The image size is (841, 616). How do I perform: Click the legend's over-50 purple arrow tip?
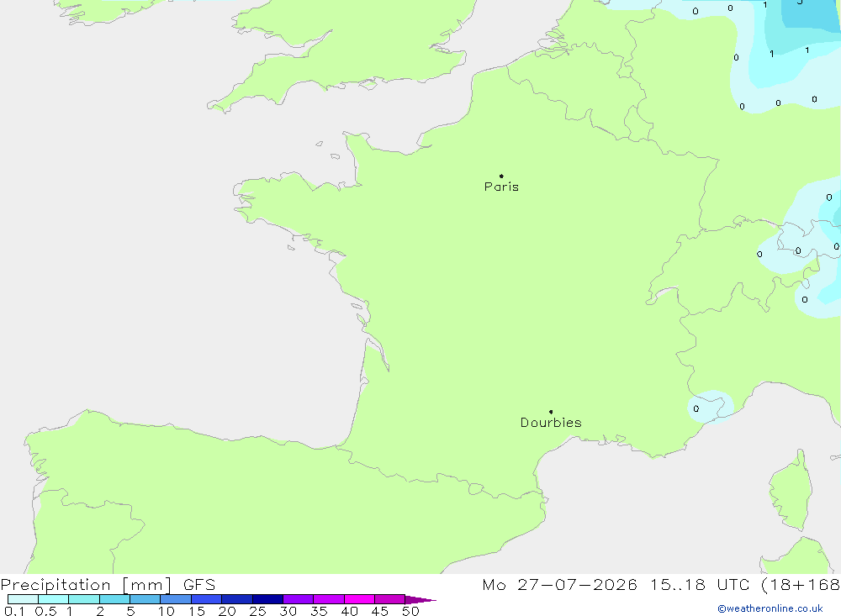pos(420,599)
